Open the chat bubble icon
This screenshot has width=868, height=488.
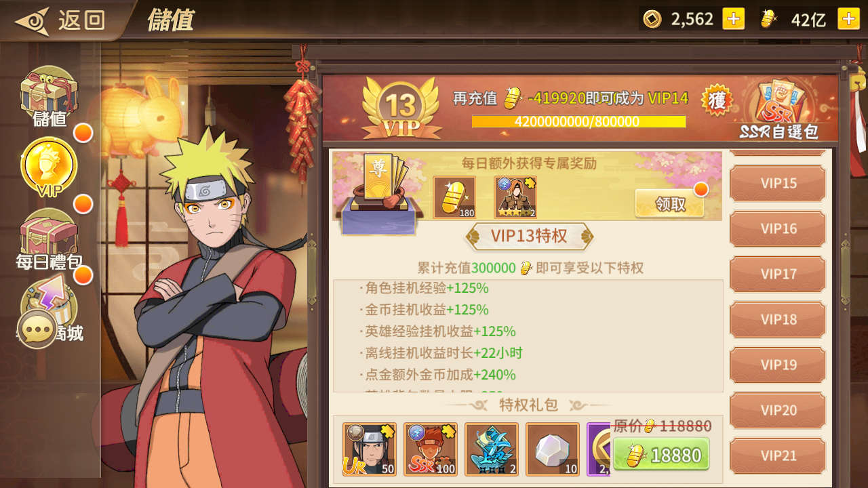coord(37,330)
